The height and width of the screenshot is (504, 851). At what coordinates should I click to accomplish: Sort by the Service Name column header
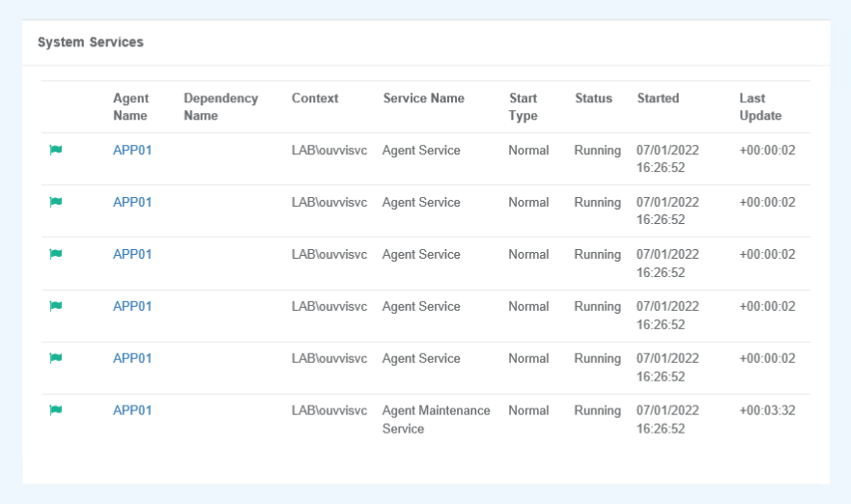click(x=424, y=98)
